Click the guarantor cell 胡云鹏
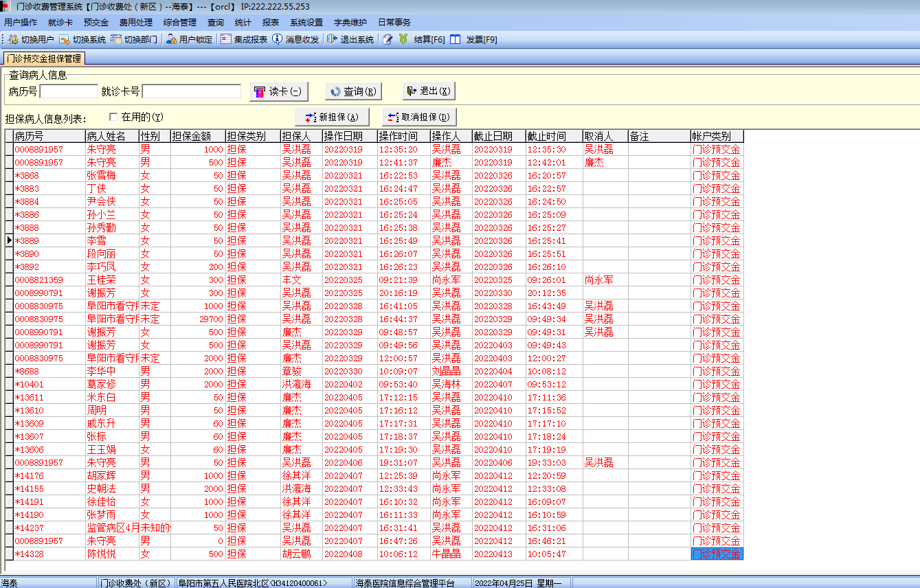Image resolution: width=920 pixels, height=588 pixels. point(302,554)
